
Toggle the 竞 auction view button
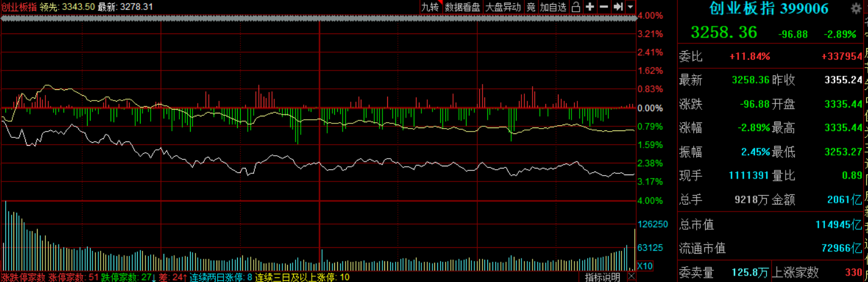(x=531, y=7)
